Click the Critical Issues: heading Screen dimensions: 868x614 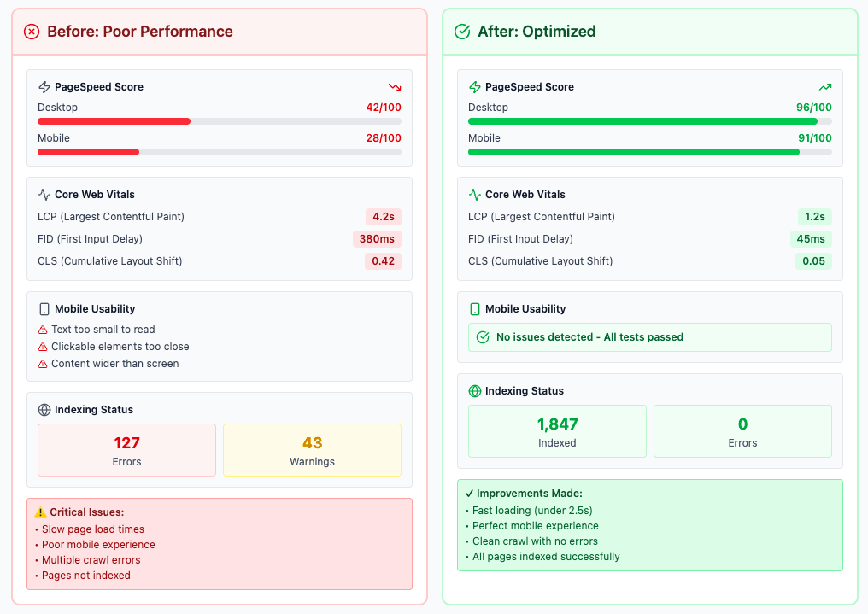[87, 512]
